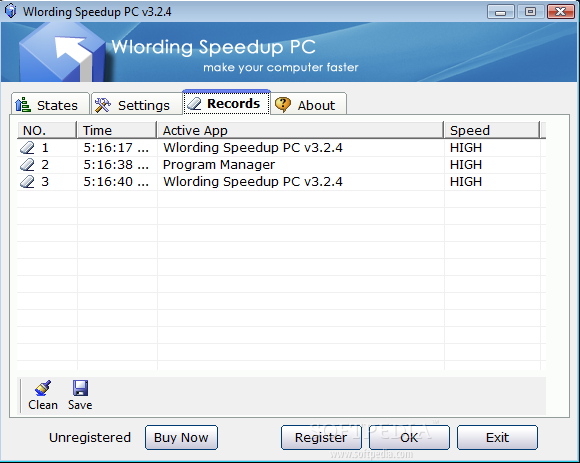
Task: Click the Buy Now button
Action: tap(181, 437)
